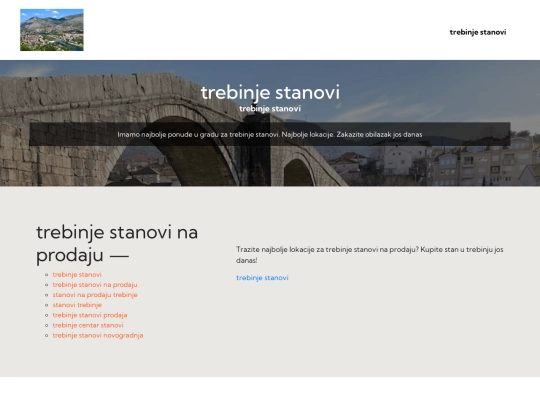Click the large hero title trebinje stanovi
This screenshot has height=405, width=540.
click(x=270, y=92)
